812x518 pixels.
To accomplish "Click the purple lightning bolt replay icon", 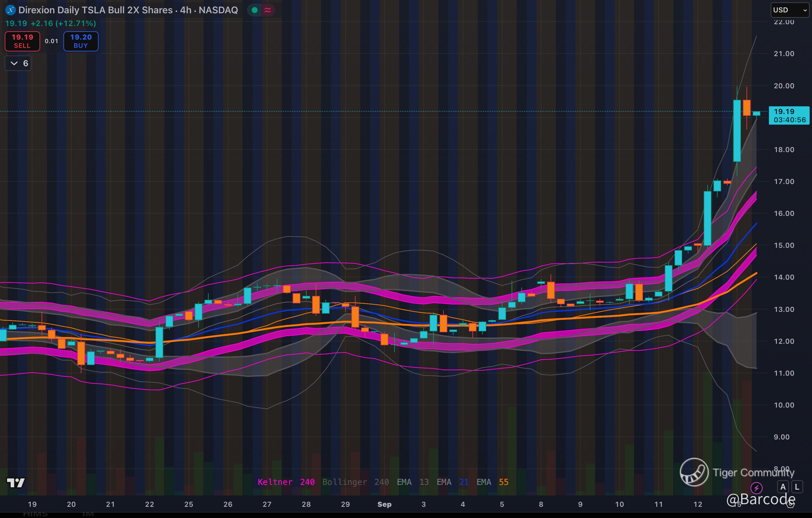I will [x=756, y=488].
